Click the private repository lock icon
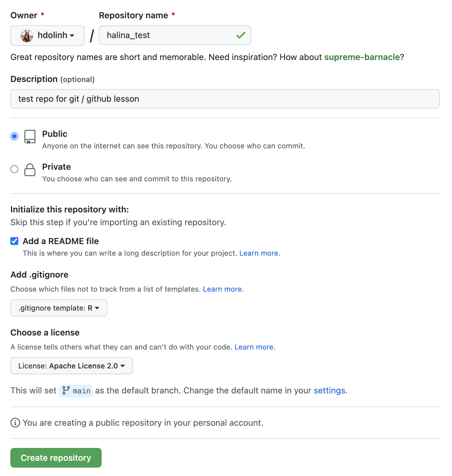The width and height of the screenshot is (452, 476). pyautogui.click(x=30, y=170)
